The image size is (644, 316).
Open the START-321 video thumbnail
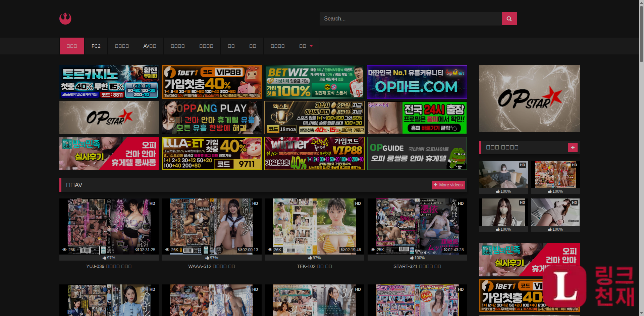(x=417, y=226)
